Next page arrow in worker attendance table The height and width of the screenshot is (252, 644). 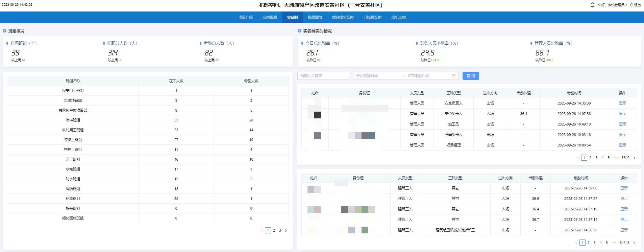(634, 243)
